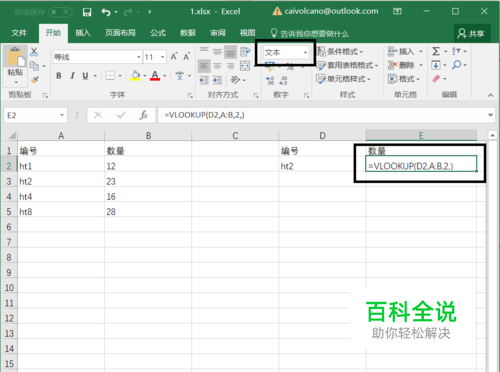
Task: Click the Copy icon
Action: (34, 66)
